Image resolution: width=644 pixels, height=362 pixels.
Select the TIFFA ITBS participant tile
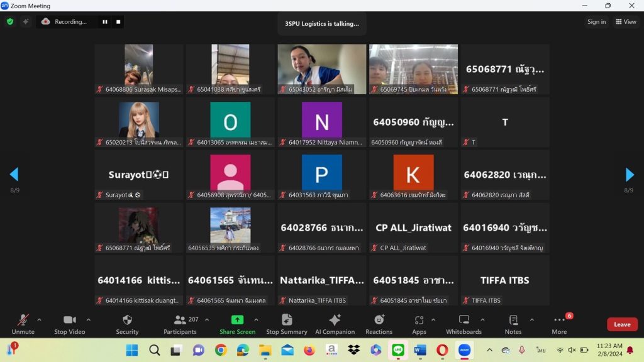[505, 280]
